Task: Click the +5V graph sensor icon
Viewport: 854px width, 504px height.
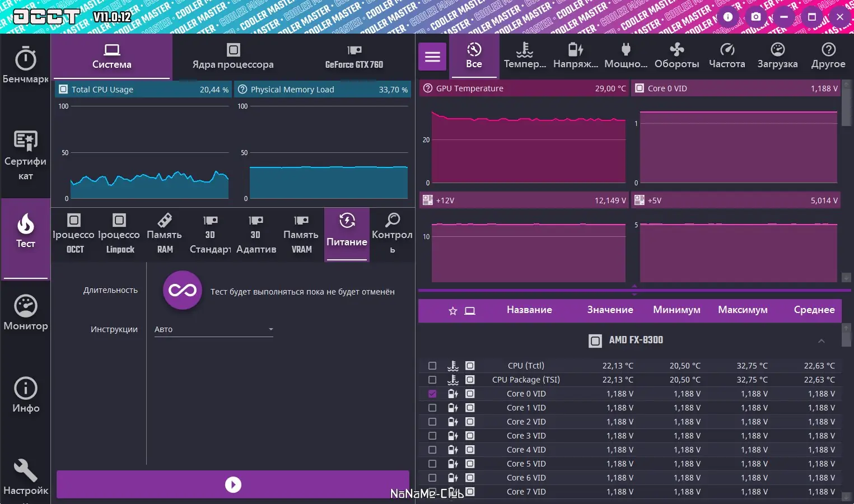Action: [x=639, y=200]
